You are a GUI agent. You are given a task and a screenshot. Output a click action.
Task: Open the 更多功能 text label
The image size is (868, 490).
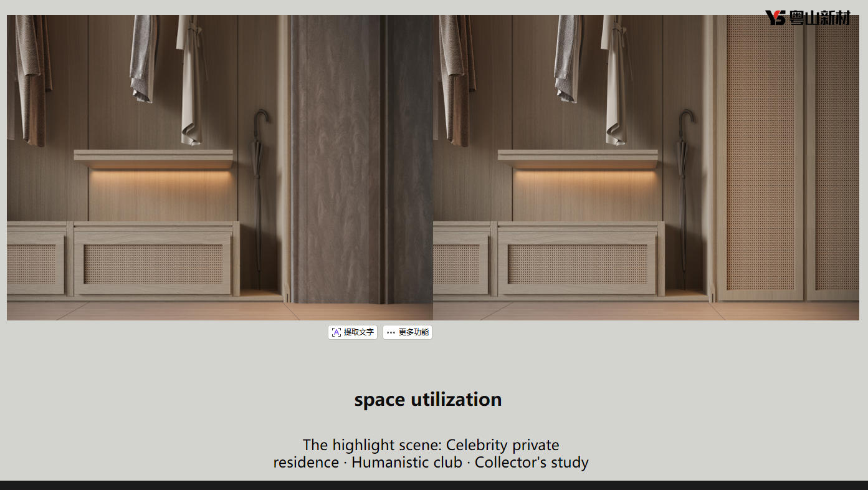[x=414, y=332]
